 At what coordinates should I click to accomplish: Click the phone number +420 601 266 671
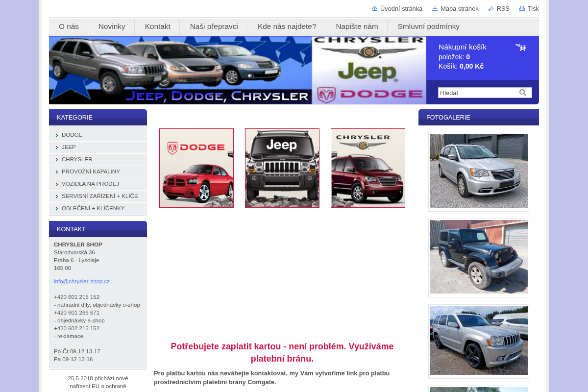point(76,313)
